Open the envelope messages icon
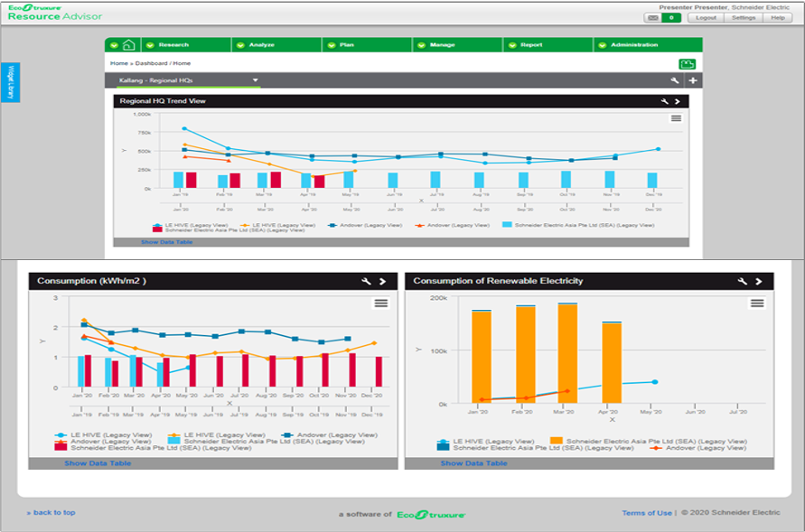Screen dimensions: 805x532 click(652, 18)
